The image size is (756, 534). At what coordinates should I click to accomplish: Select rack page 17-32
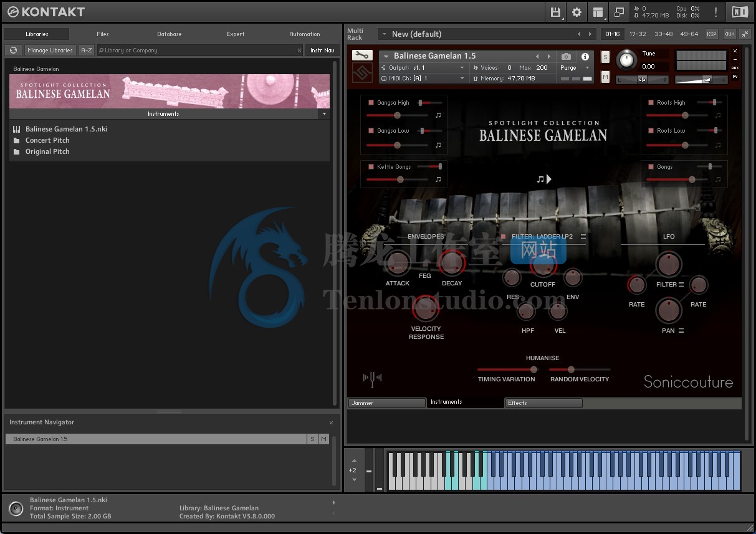[638, 34]
